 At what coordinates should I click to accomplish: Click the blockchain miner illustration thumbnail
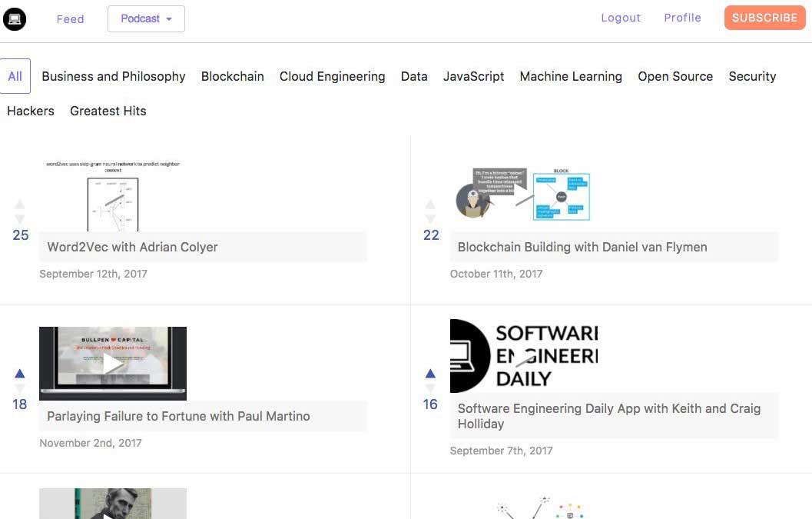click(x=523, y=194)
